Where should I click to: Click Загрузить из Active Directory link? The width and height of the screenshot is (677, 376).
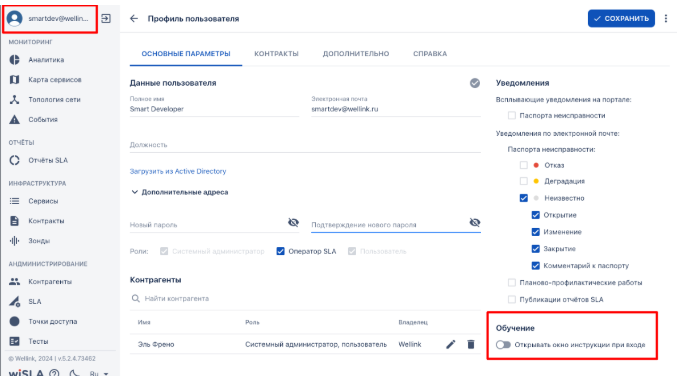(x=178, y=171)
